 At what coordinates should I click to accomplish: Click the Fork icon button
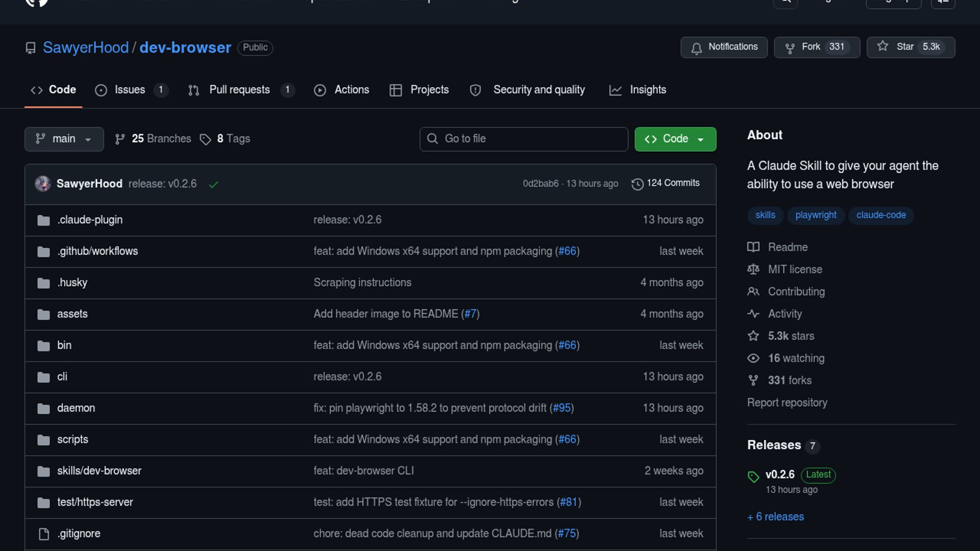click(x=790, y=48)
